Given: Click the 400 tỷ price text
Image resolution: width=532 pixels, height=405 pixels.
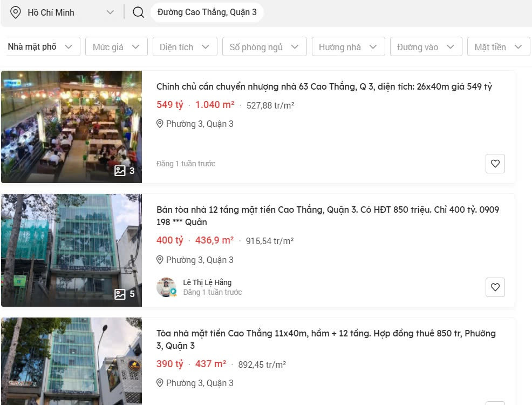Looking at the screenshot, I should [x=169, y=240].
